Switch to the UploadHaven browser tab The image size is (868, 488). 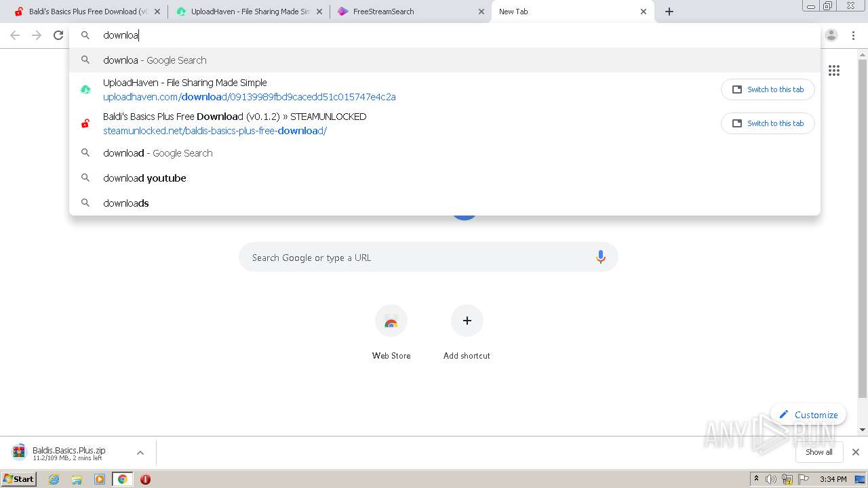pyautogui.click(x=248, y=12)
